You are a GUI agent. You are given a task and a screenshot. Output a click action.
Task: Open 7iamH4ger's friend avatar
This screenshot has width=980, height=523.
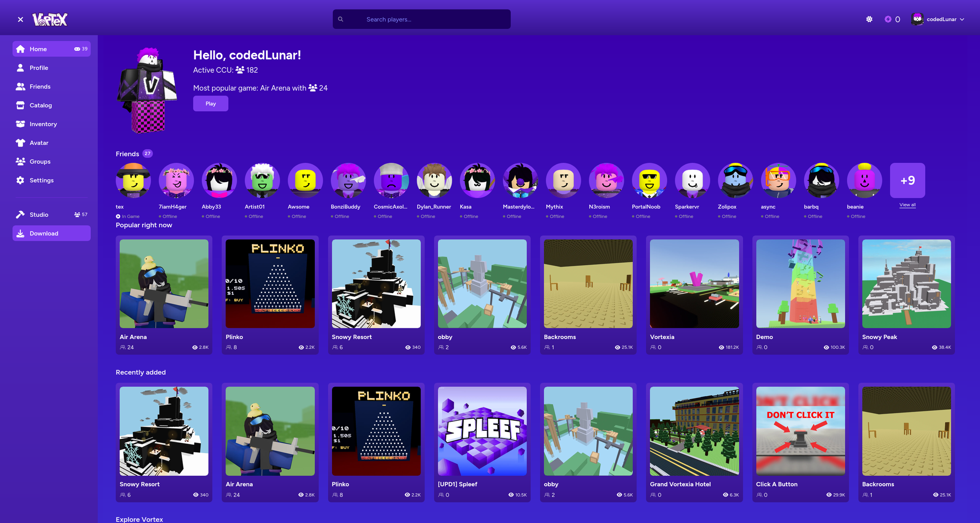click(x=176, y=180)
